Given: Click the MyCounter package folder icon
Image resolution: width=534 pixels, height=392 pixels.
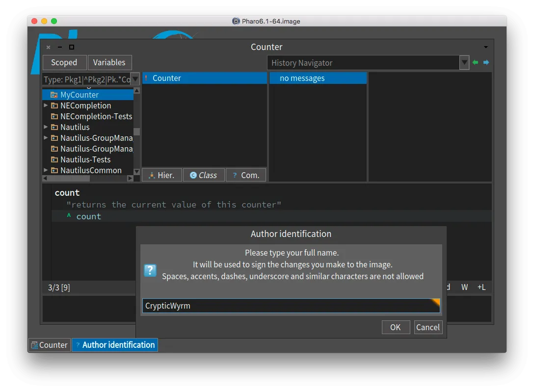Looking at the screenshot, I should click(54, 95).
